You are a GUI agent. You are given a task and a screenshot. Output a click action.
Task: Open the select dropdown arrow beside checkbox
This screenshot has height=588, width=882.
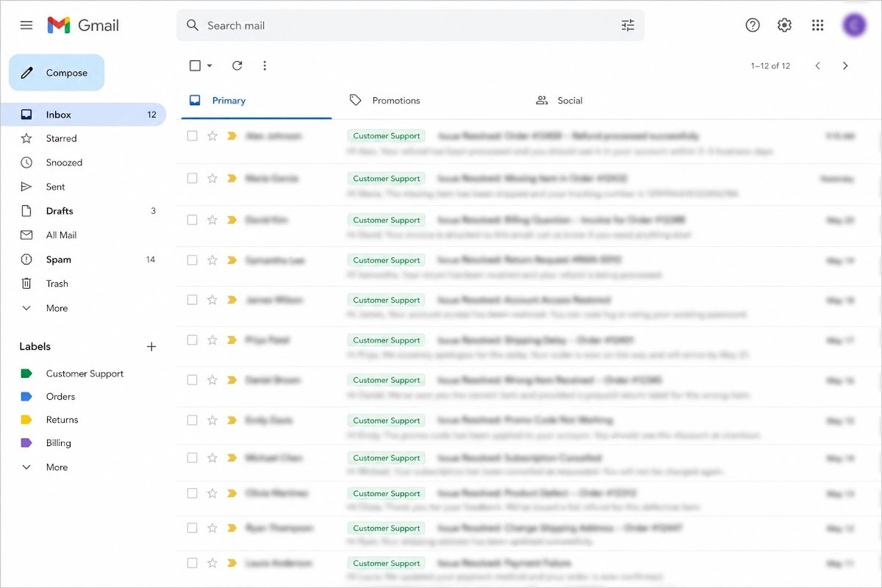(x=209, y=65)
